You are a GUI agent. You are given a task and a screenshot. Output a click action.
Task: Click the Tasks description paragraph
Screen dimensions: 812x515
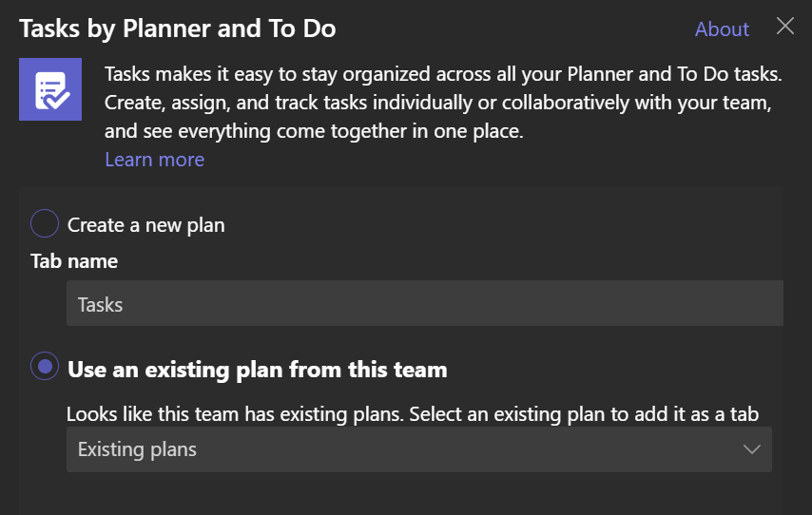(443, 103)
